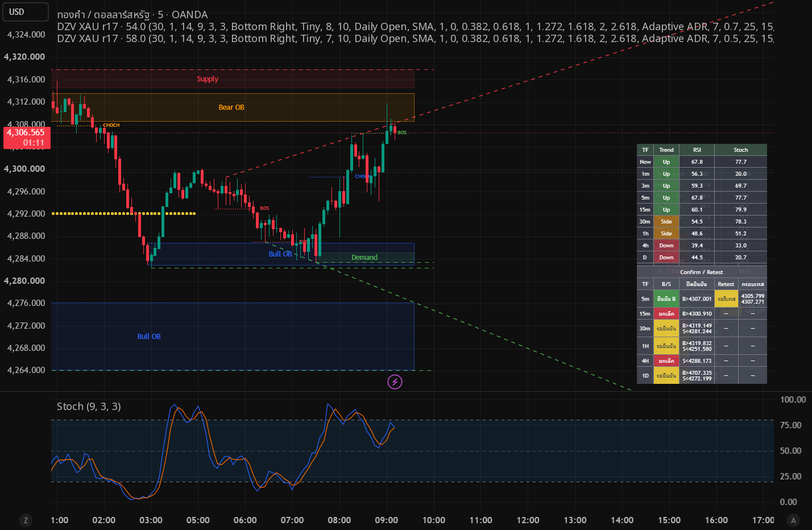Click the Bull OB label beside Demand zone
This screenshot has width=812, height=530.
click(280, 254)
